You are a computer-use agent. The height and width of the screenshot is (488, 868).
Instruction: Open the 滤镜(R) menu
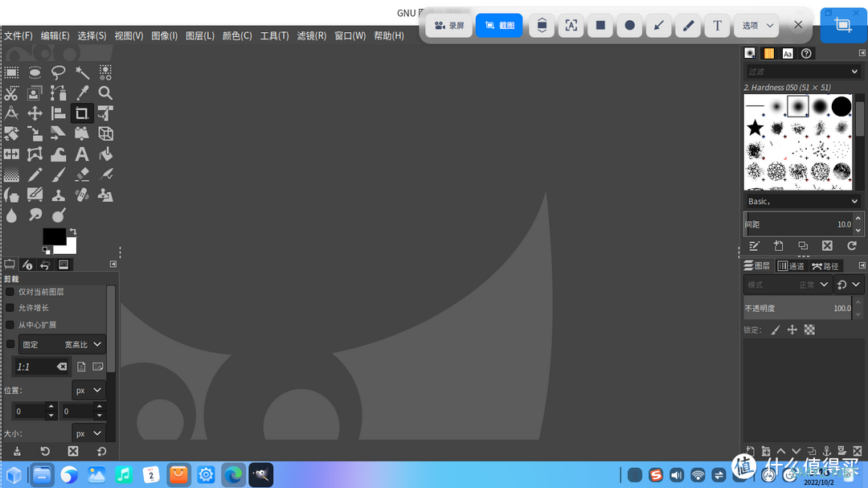(x=311, y=35)
